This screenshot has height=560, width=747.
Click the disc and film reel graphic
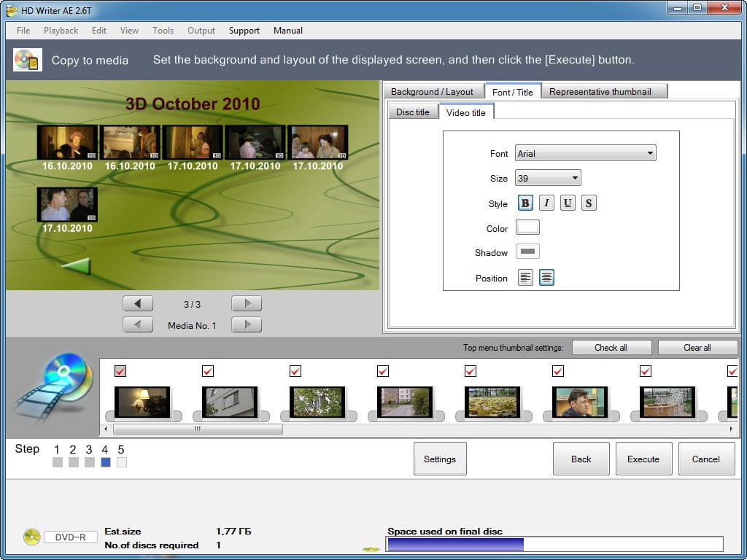coord(53,386)
